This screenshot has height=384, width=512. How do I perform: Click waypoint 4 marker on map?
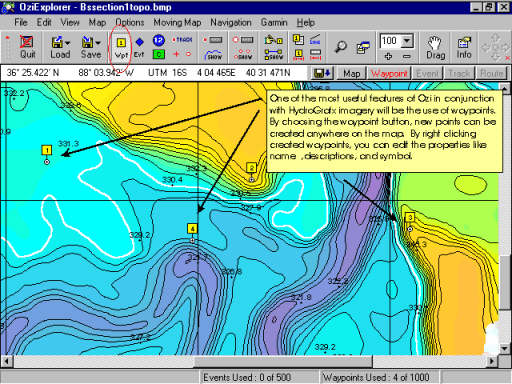192,229
